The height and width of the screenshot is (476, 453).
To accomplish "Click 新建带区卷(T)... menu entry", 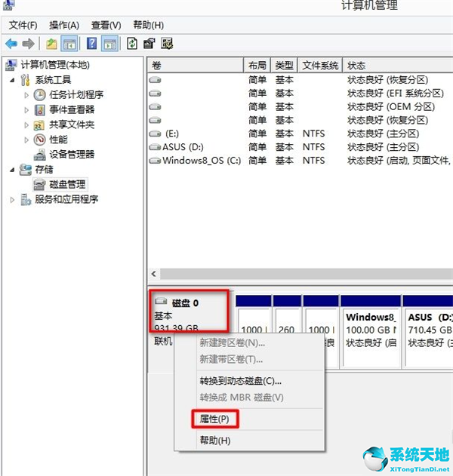I will (x=231, y=359).
